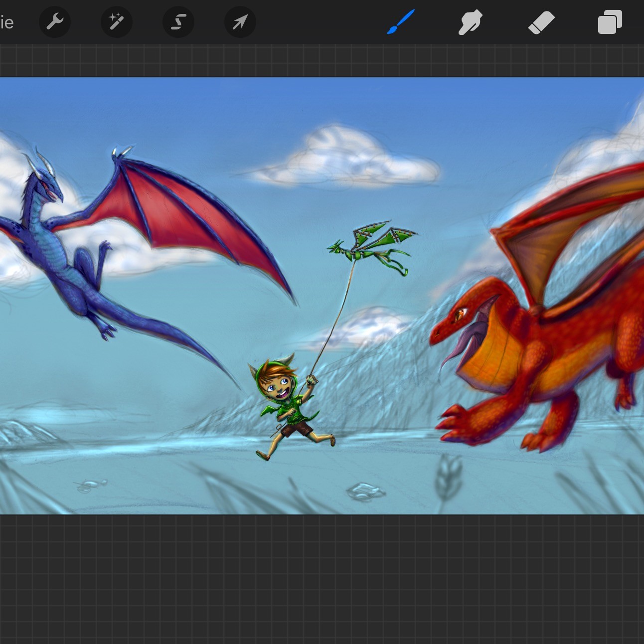Open Adjustments using the magic wand icon
The height and width of the screenshot is (644, 644).
click(116, 22)
